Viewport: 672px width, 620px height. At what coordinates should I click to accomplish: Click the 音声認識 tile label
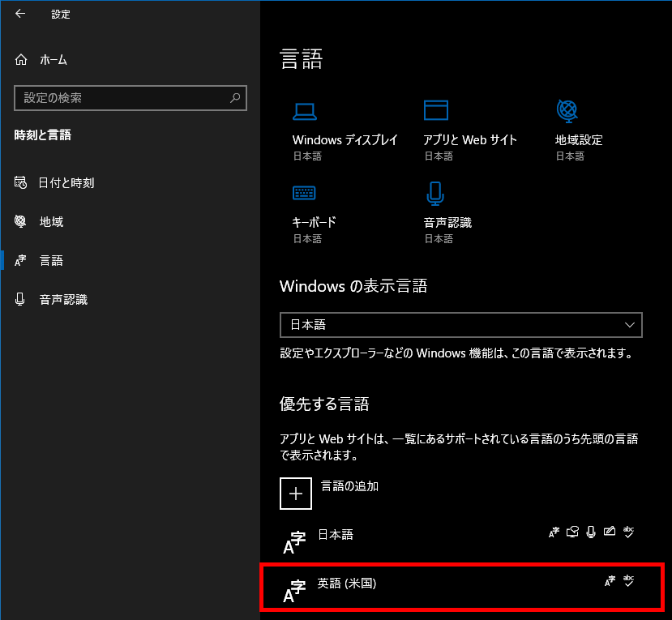pos(447,222)
